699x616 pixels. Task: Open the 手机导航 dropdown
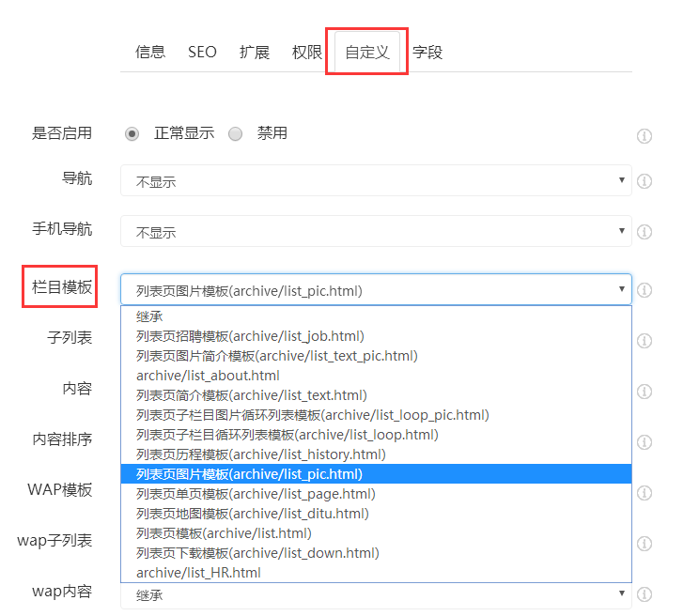pyautogui.click(x=376, y=231)
